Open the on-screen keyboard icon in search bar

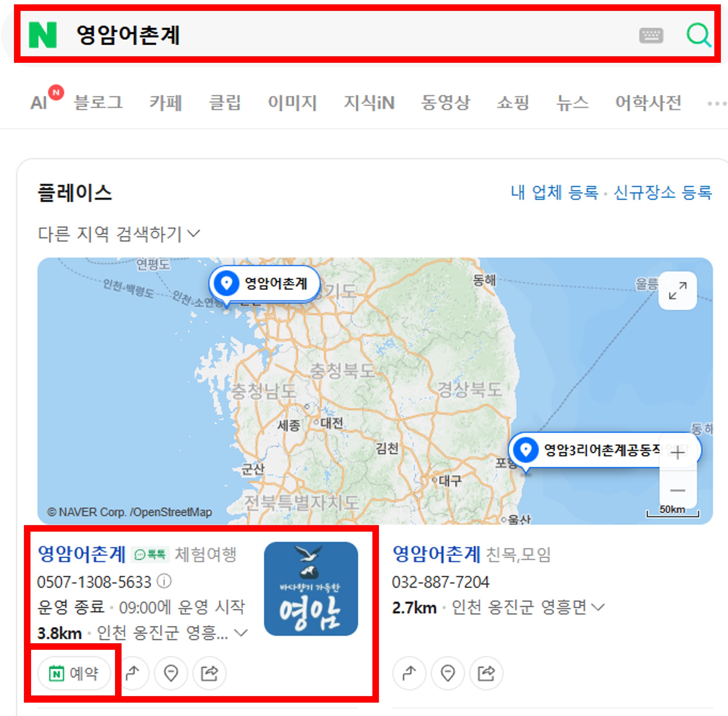tap(651, 36)
